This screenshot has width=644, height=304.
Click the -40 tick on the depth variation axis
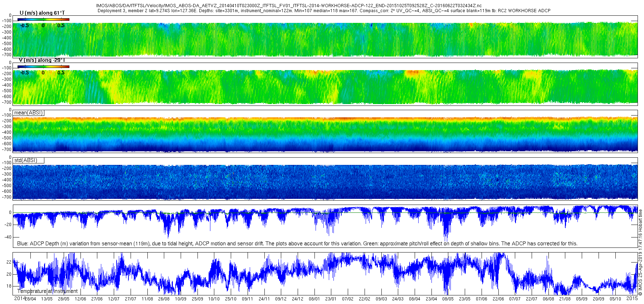click(8, 237)
